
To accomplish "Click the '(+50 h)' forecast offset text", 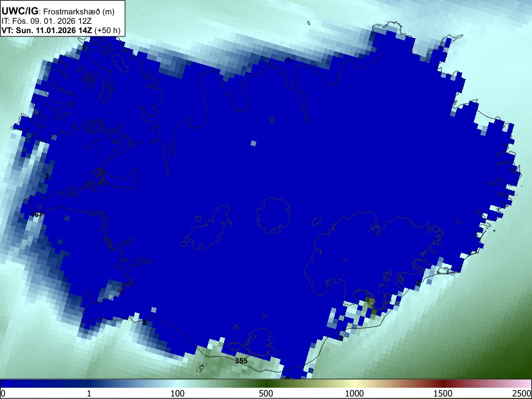I will 107,30.
